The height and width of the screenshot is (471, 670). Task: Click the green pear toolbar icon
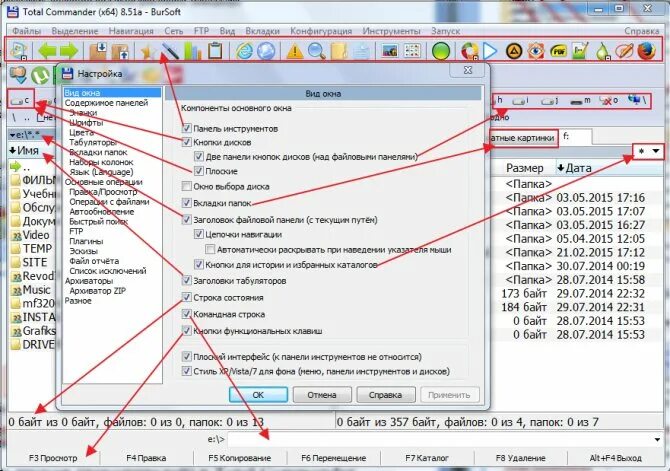coord(602,51)
